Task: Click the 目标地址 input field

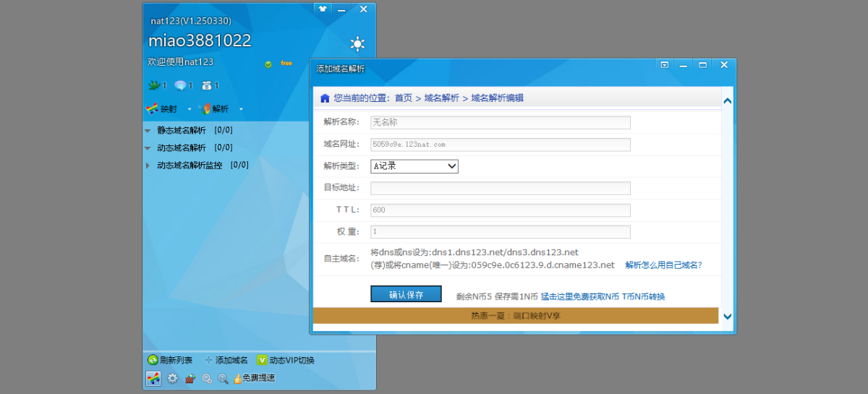Action: (x=501, y=188)
